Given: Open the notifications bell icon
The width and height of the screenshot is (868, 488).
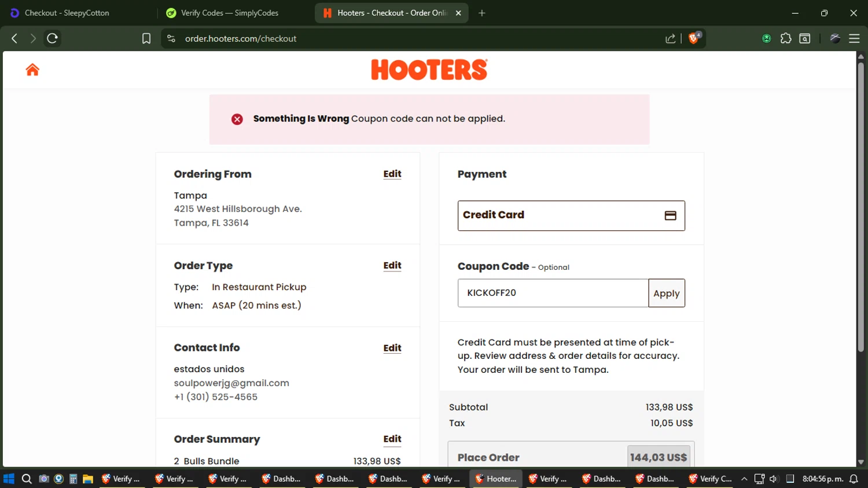Looking at the screenshot, I should coord(854,479).
